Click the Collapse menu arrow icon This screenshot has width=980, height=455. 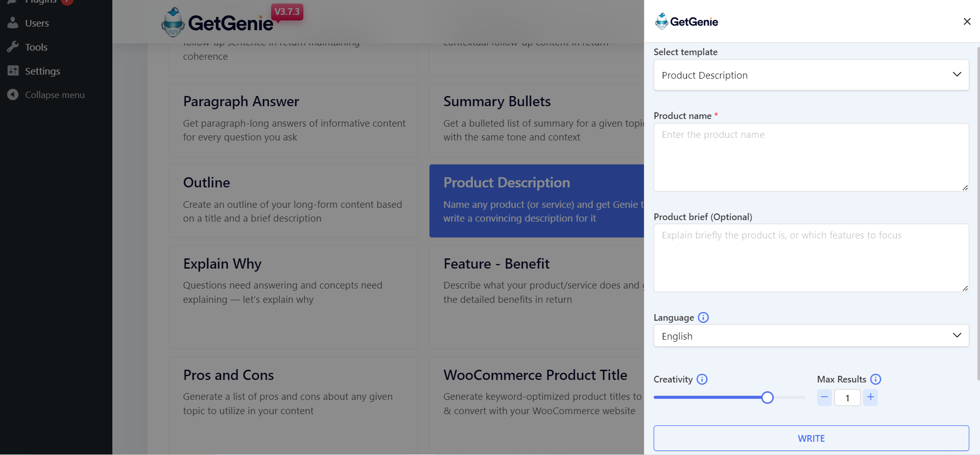click(x=13, y=95)
